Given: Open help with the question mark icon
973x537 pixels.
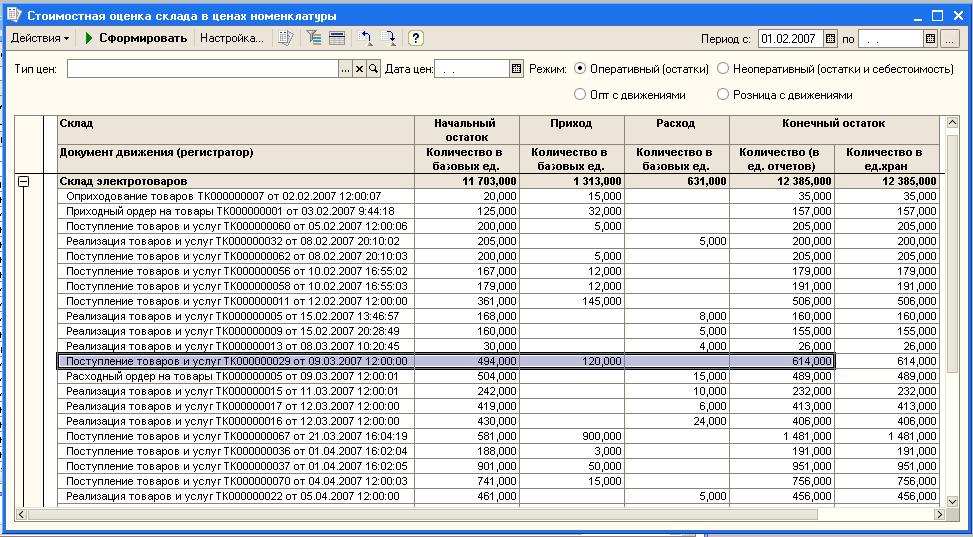Looking at the screenshot, I should tap(416, 38).
